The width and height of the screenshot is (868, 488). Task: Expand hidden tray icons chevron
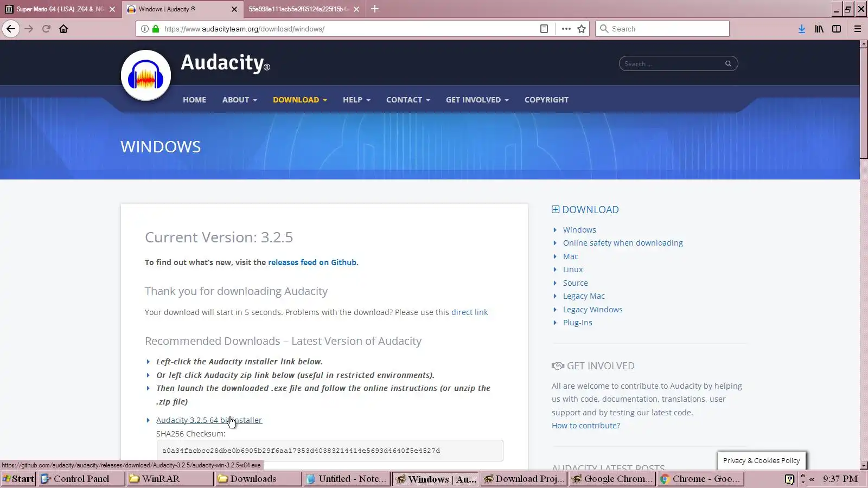(x=812, y=479)
